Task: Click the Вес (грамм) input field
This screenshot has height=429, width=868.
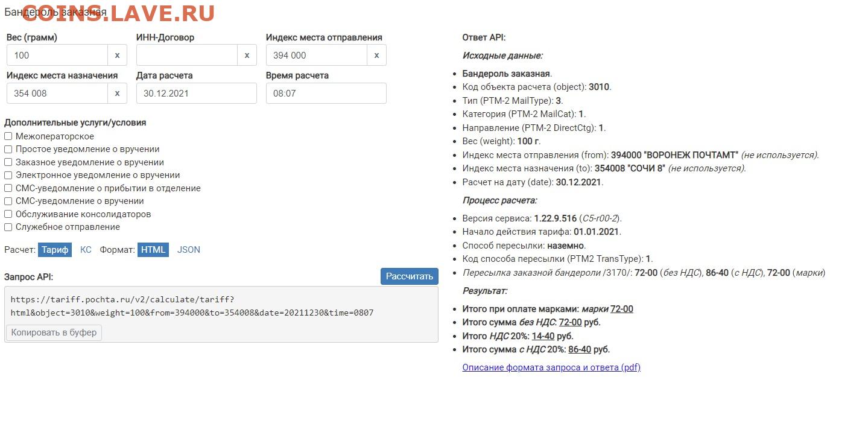Action: [x=57, y=55]
